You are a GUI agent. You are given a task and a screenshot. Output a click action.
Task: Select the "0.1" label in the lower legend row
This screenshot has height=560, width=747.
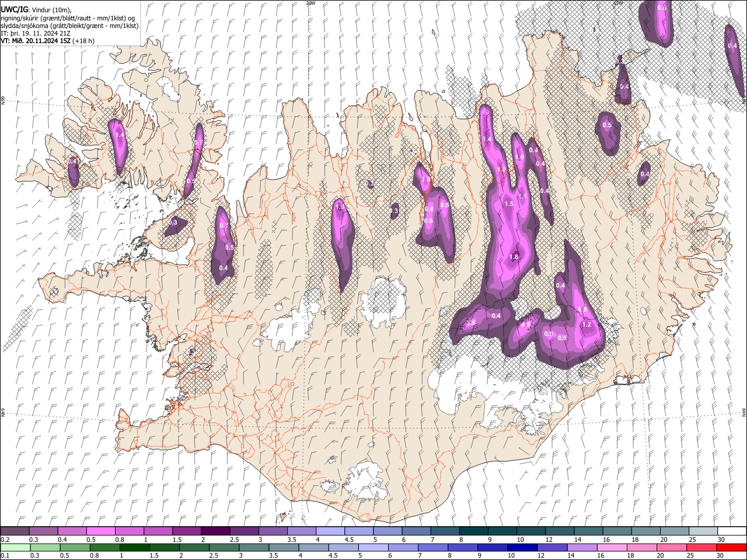(x=5, y=556)
